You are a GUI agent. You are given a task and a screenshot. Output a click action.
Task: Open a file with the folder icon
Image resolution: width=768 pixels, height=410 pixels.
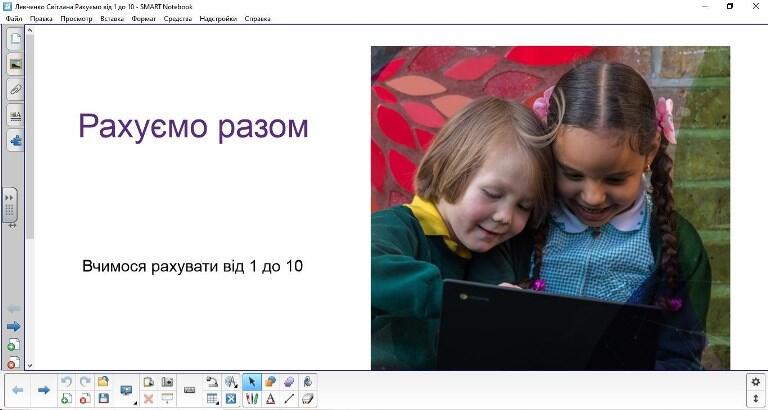tap(103, 382)
